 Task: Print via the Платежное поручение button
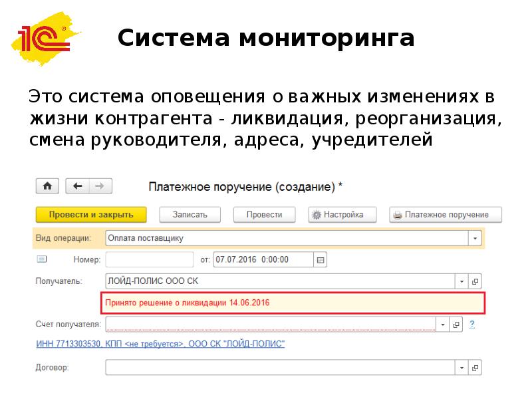tap(445, 215)
